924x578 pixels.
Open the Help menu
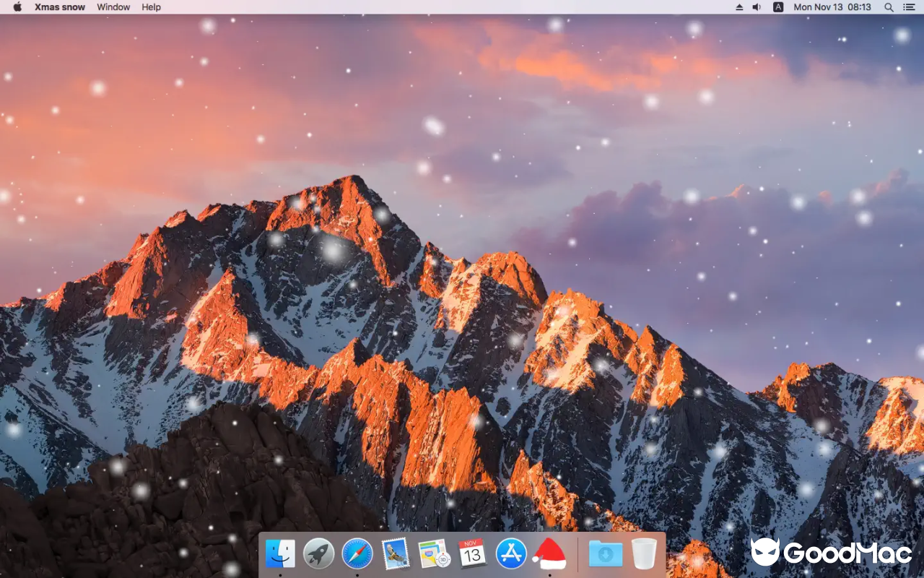click(151, 7)
